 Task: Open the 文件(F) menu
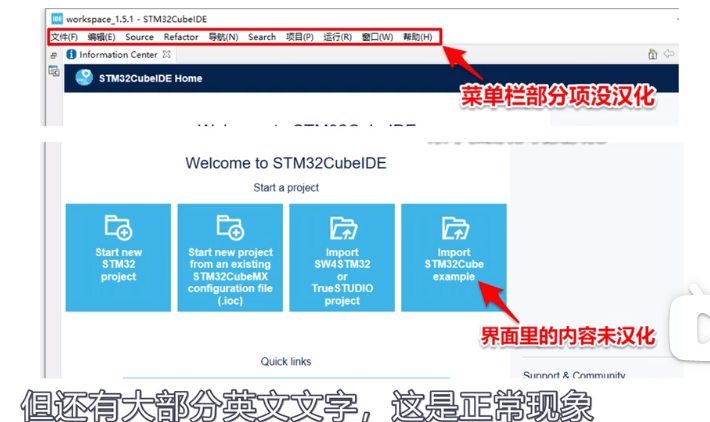click(x=64, y=37)
